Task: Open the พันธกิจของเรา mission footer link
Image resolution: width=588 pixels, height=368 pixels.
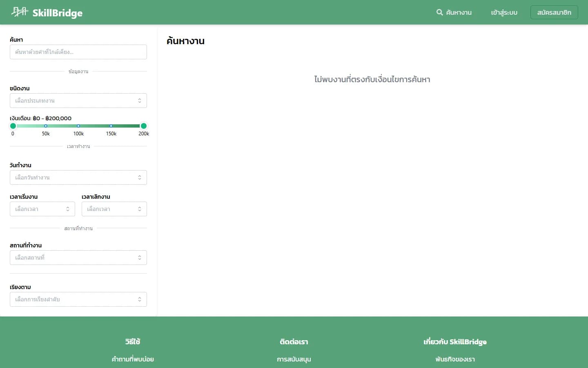Action: (x=455, y=359)
